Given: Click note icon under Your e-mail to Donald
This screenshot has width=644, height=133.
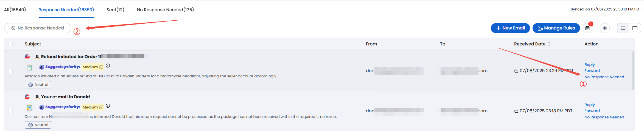Looking at the screenshot, I should point(29,107).
